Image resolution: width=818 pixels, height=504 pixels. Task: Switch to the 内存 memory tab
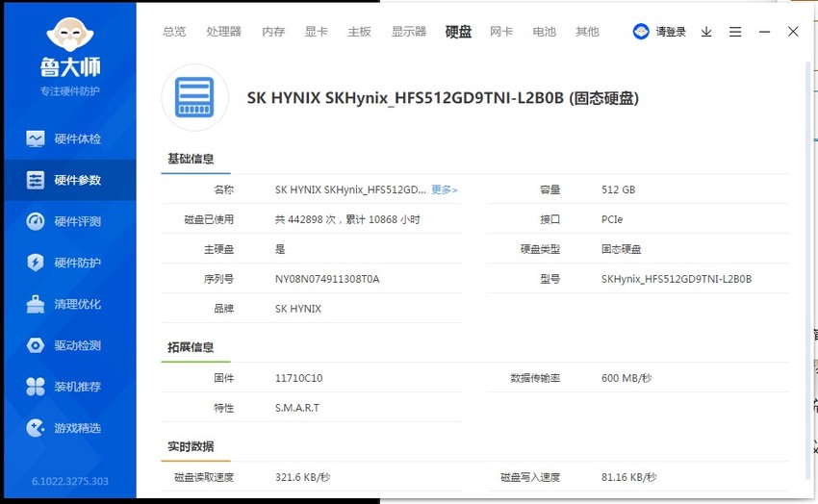point(273,32)
